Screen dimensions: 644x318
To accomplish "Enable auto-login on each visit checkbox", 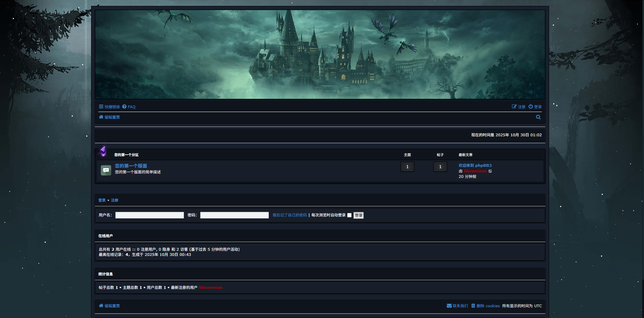I will (x=349, y=215).
